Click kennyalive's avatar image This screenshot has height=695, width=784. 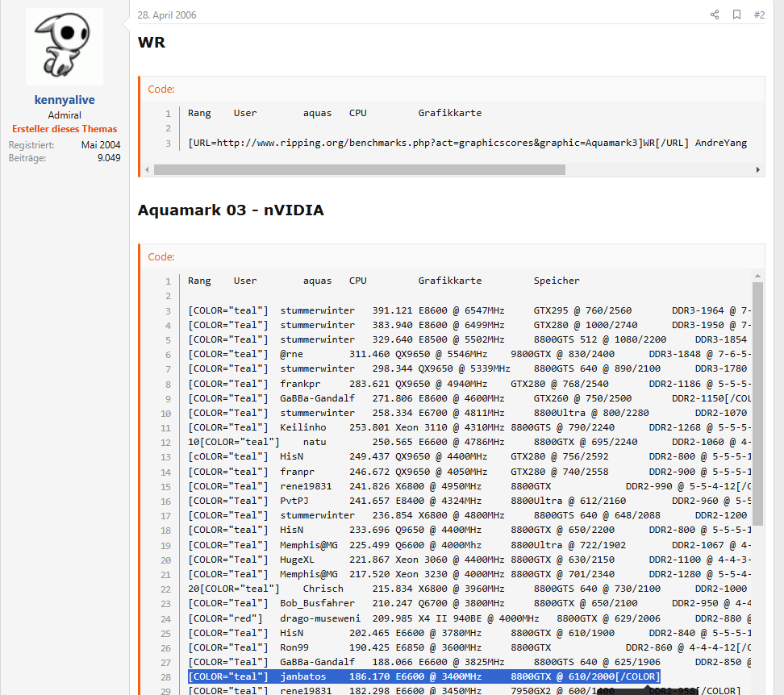65,47
